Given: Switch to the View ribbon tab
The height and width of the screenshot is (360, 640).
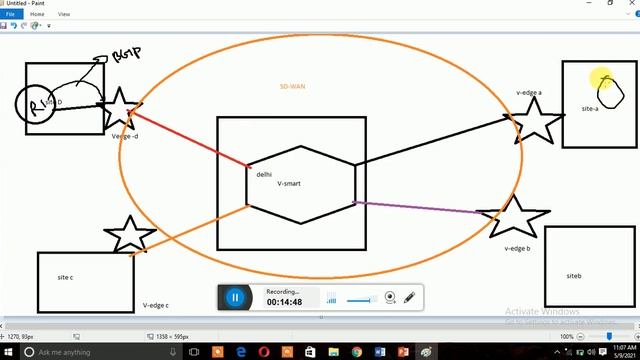Looking at the screenshot, I should tap(64, 14).
